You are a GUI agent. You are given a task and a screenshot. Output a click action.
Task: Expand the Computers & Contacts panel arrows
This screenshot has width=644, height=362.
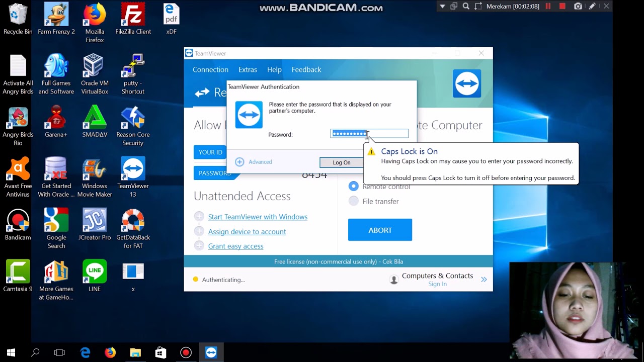pos(484,280)
